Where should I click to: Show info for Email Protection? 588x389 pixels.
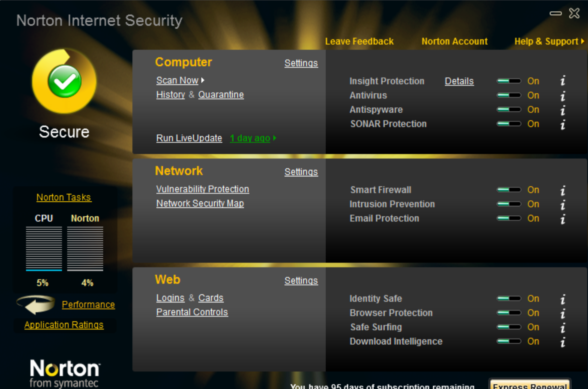(563, 218)
